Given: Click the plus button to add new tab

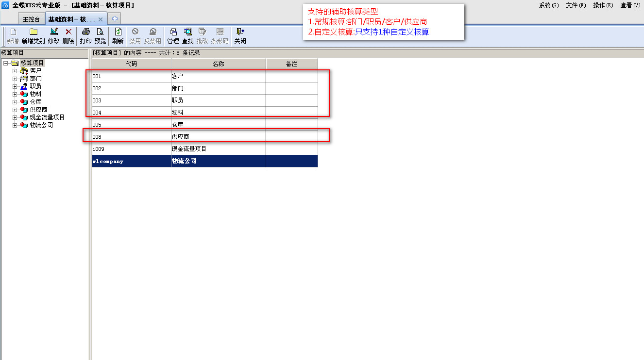Looking at the screenshot, I should pyautogui.click(x=115, y=19).
